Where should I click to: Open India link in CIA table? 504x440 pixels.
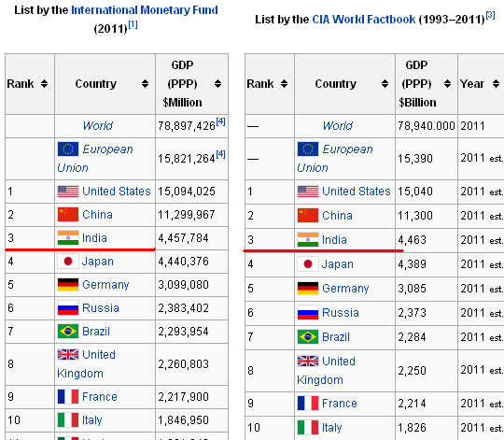334,240
